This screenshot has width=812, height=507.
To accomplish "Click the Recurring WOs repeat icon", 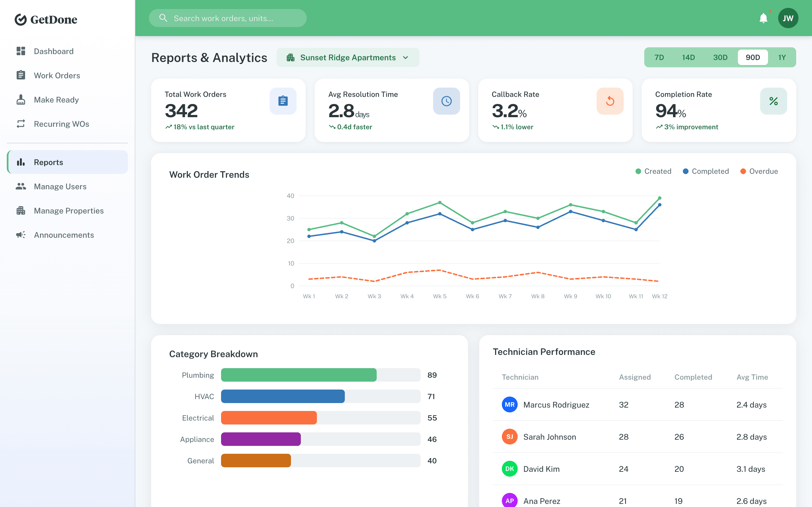I will (x=21, y=124).
